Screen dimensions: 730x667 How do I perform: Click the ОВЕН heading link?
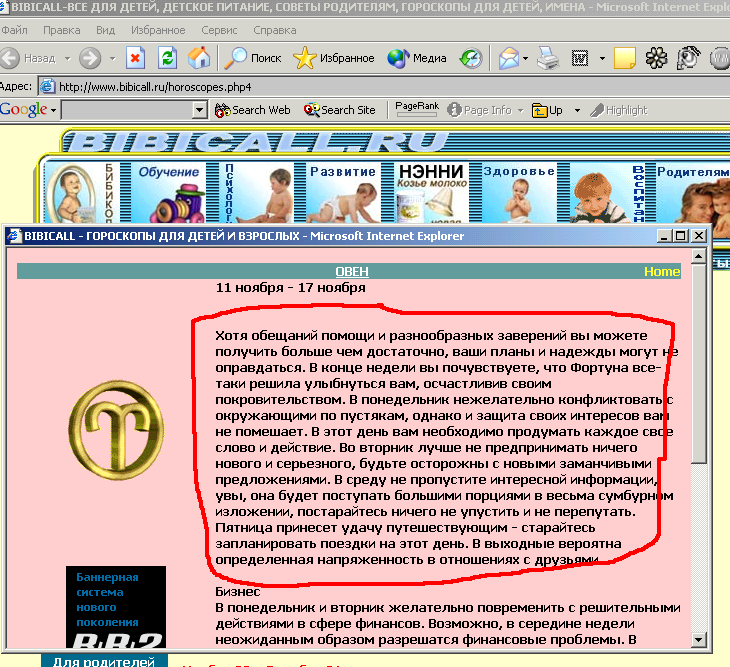tap(352, 271)
